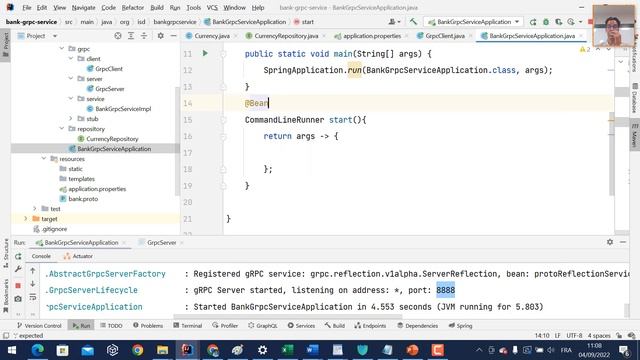Open the Structure tool window
This screenshot has height=360, width=640.
click(6, 253)
